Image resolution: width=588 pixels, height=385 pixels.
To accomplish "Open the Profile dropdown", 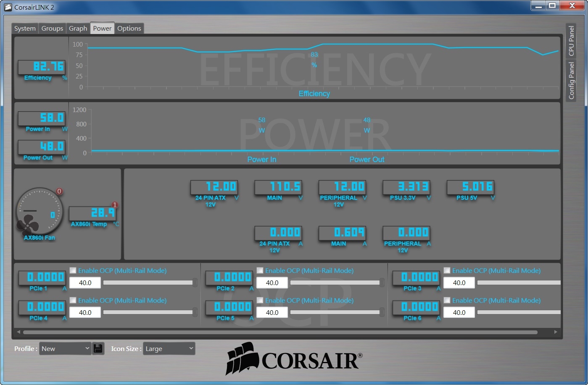I will click(65, 348).
